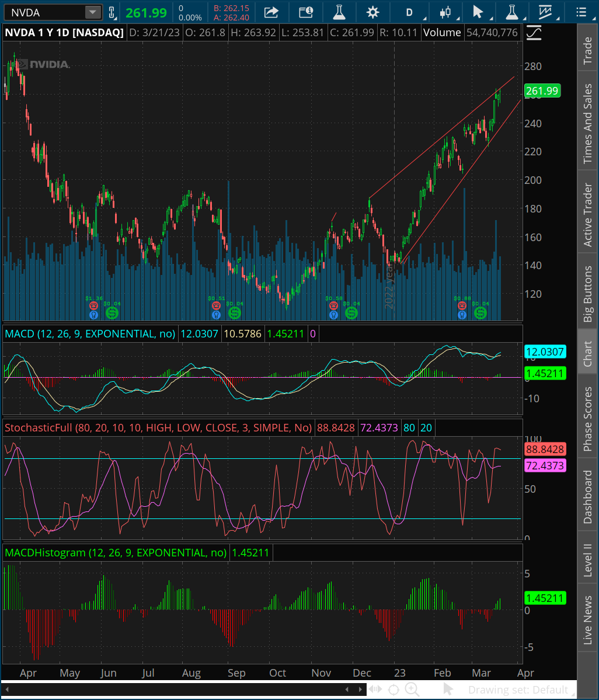Image resolution: width=599 pixels, height=700 pixels.
Task: Click the far-left scroll arrow
Action: (6, 689)
